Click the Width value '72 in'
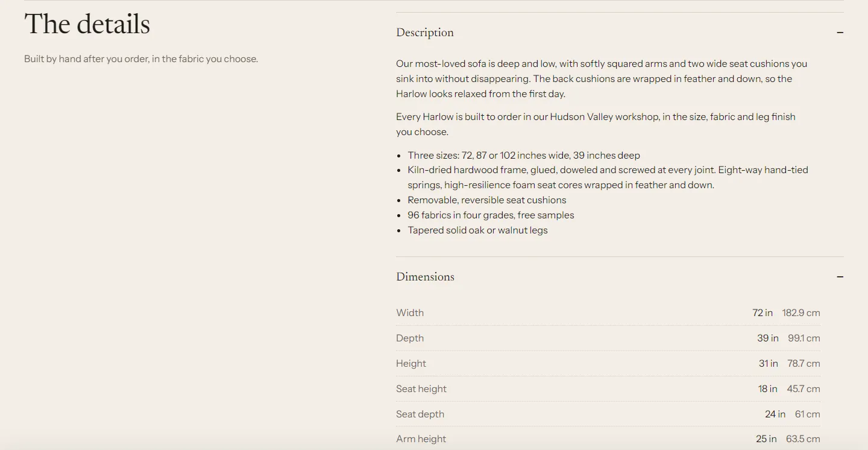The height and width of the screenshot is (450, 868). coord(763,312)
